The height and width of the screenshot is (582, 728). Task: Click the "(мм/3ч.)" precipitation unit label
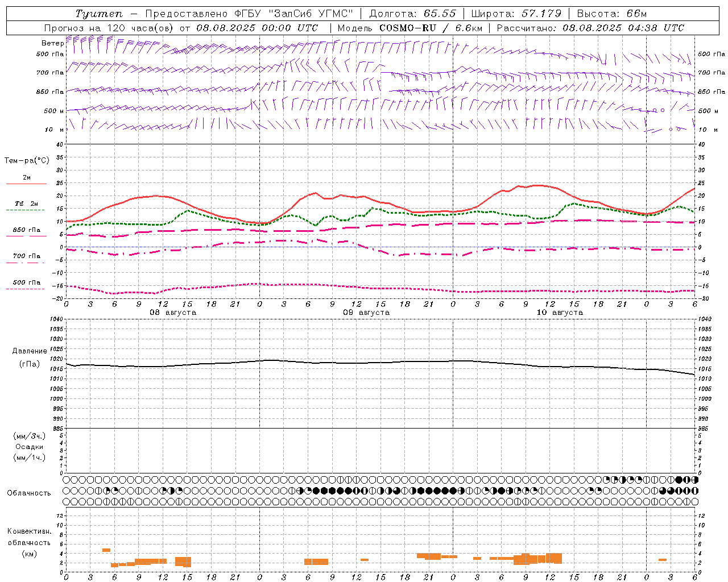point(30,436)
